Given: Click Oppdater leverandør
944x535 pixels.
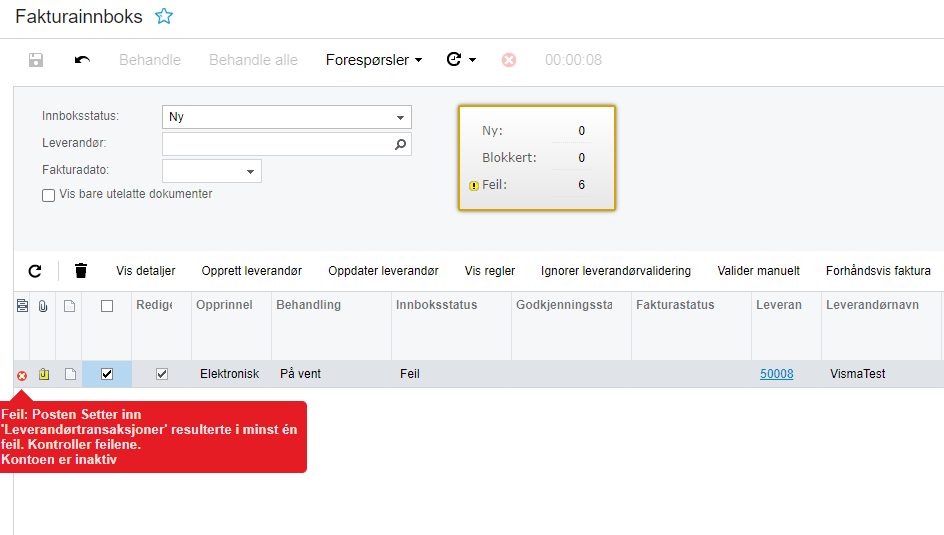Looking at the screenshot, I should [384, 271].
